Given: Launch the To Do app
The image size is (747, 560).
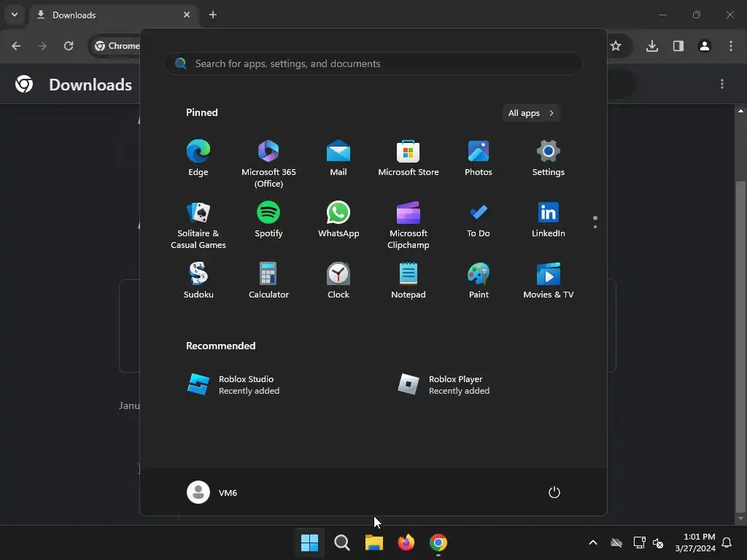Looking at the screenshot, I should [x=479, y=220].
